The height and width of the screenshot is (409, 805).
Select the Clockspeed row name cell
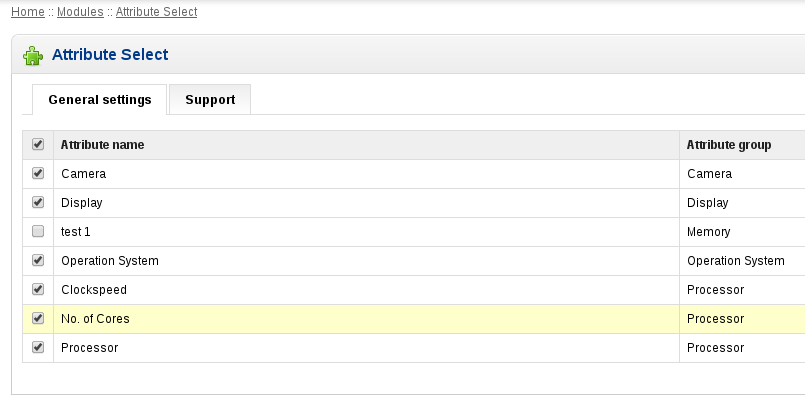click(367, 290)
